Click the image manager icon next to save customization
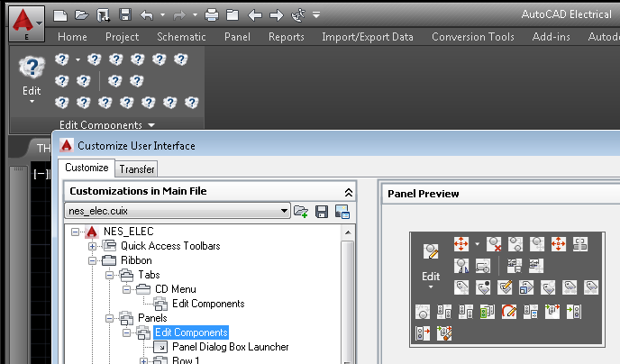Image resolution: width=620 pixels, height=364 pixels. click(342, 212)
